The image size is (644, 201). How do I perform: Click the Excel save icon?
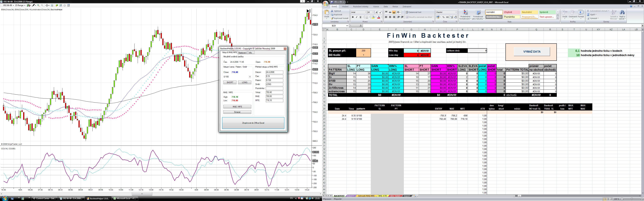coord(332,2)
